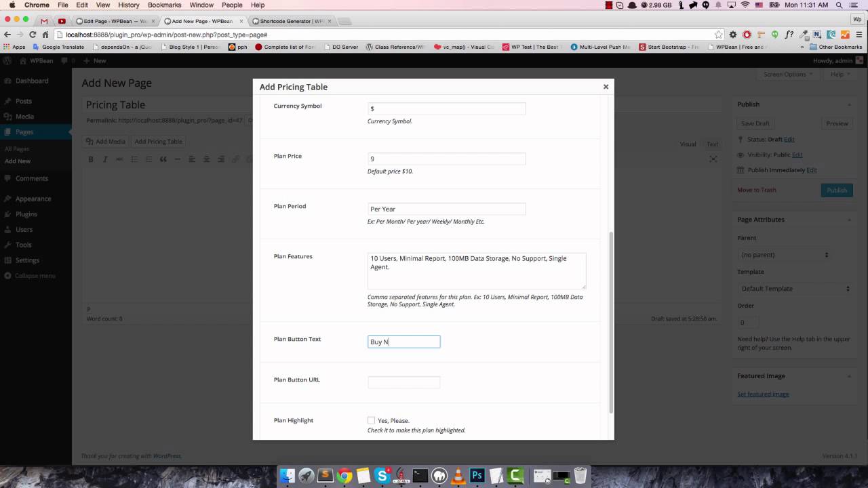Open Terminal from the dock

[420, 476]
